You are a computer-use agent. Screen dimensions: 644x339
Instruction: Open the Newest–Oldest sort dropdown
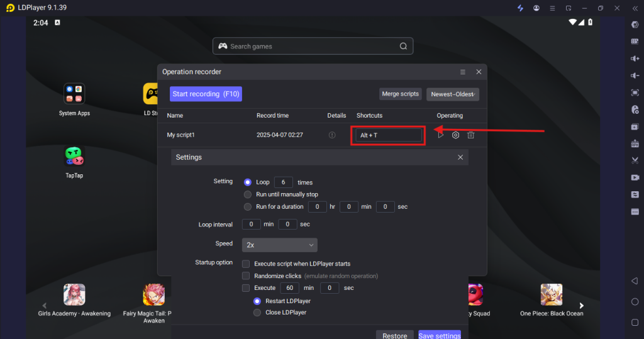(453, 94)
